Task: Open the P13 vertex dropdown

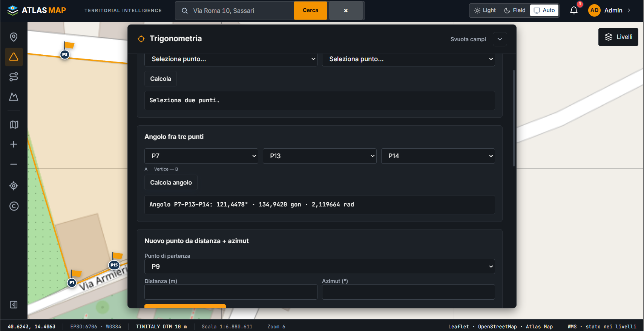Action: click(320, 156)
